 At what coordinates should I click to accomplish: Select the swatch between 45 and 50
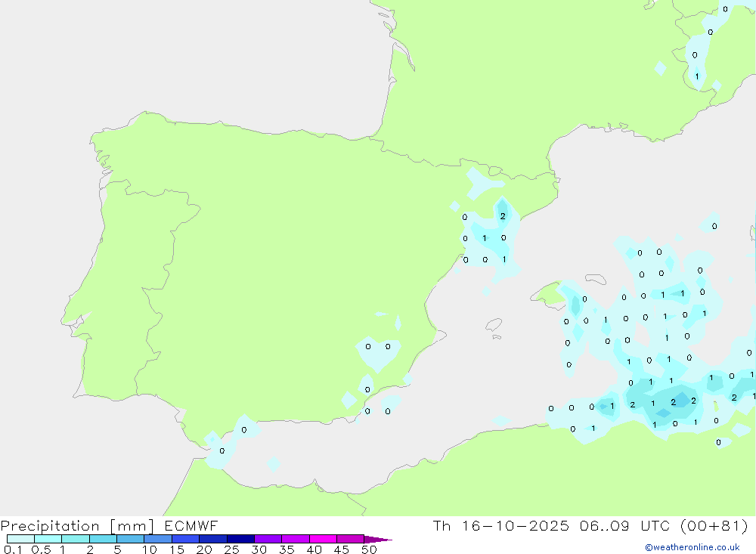351,539
